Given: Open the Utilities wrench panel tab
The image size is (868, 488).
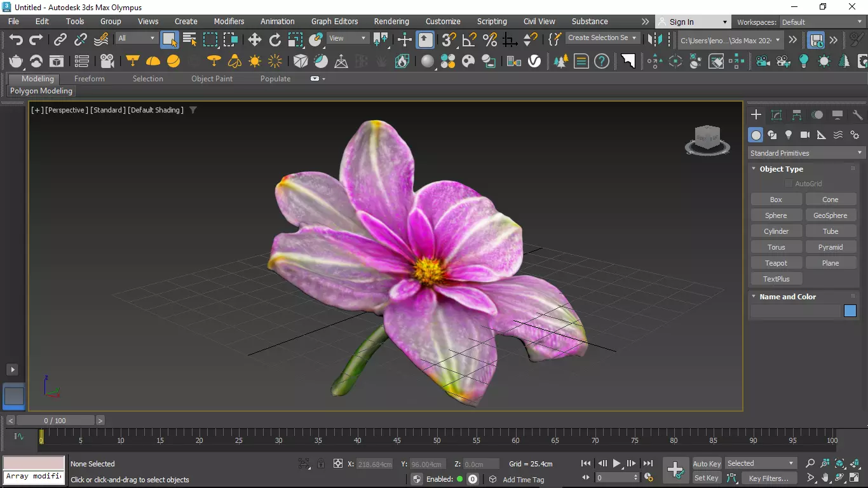Looking at the screenshot, I should pos(858,115).
